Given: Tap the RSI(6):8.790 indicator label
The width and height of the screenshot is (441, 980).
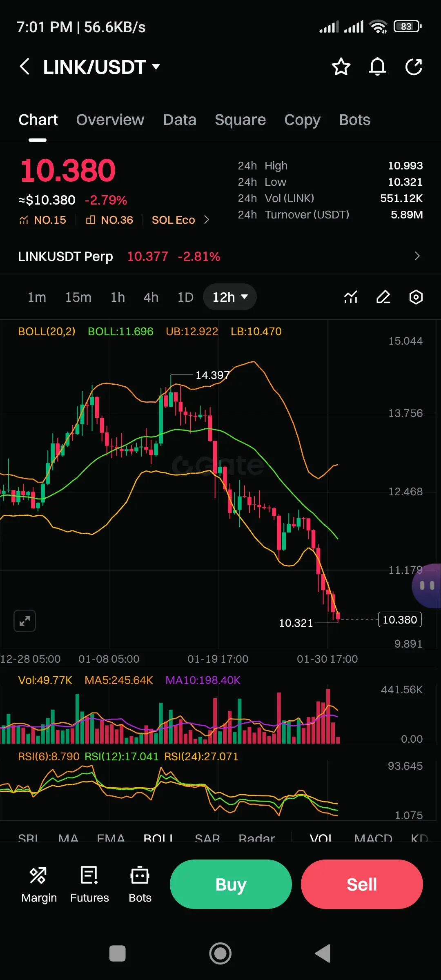Looking at the screenshot, I should coord(49,757).
